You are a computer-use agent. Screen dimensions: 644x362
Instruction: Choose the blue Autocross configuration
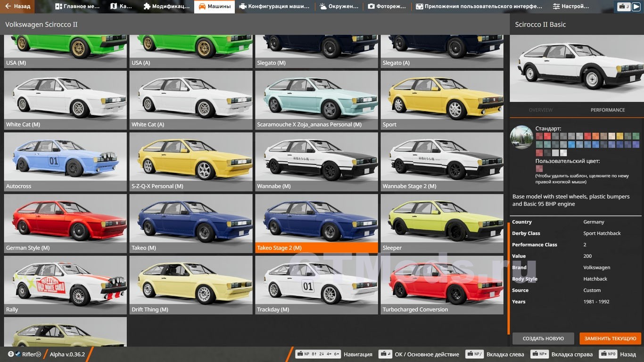point(66,162)
